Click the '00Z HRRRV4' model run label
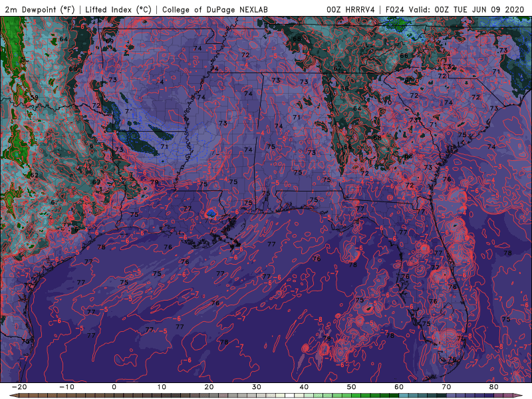The image size is (532, 399). (x=350, y=9)
